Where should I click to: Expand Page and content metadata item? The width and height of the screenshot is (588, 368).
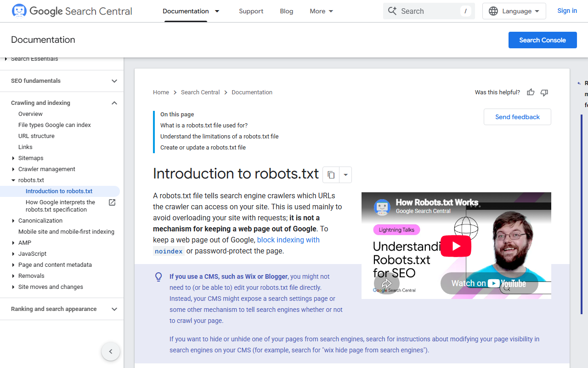13,265
